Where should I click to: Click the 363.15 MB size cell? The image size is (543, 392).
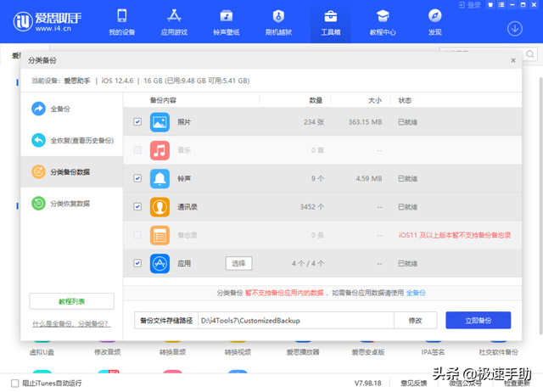pyautogui.click(x=365, y=122)
